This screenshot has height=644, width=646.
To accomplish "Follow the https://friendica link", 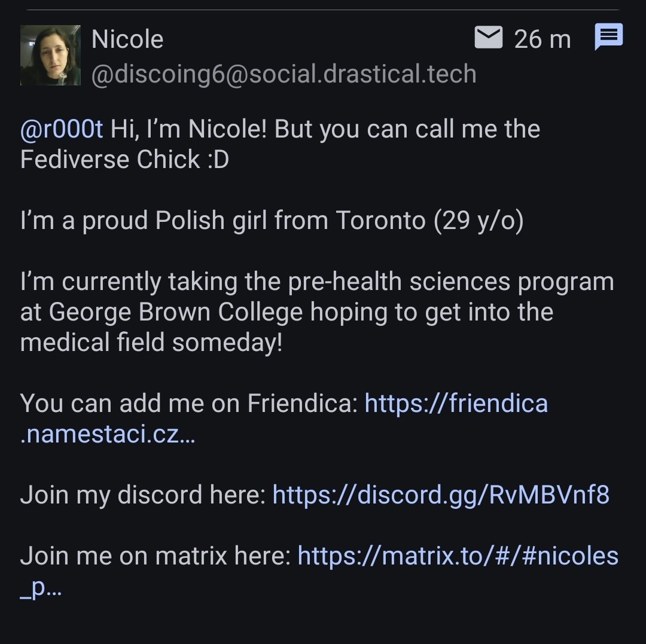I will (456, 403).
